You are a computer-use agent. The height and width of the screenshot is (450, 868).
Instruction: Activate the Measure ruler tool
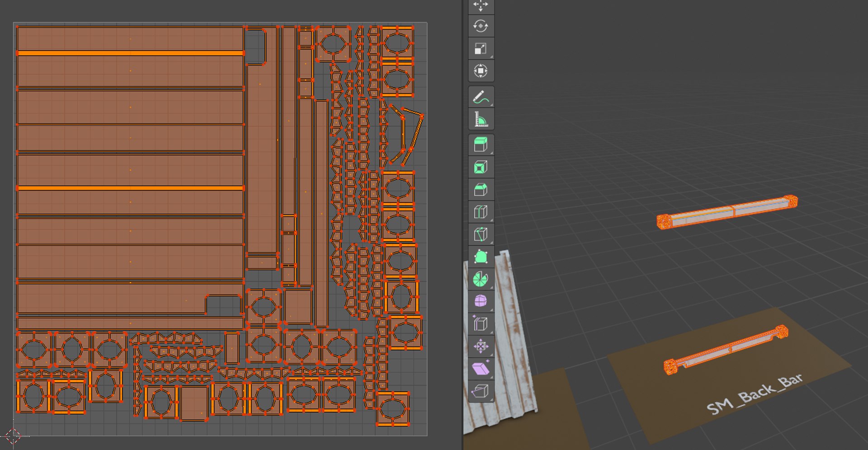[481, 119]
